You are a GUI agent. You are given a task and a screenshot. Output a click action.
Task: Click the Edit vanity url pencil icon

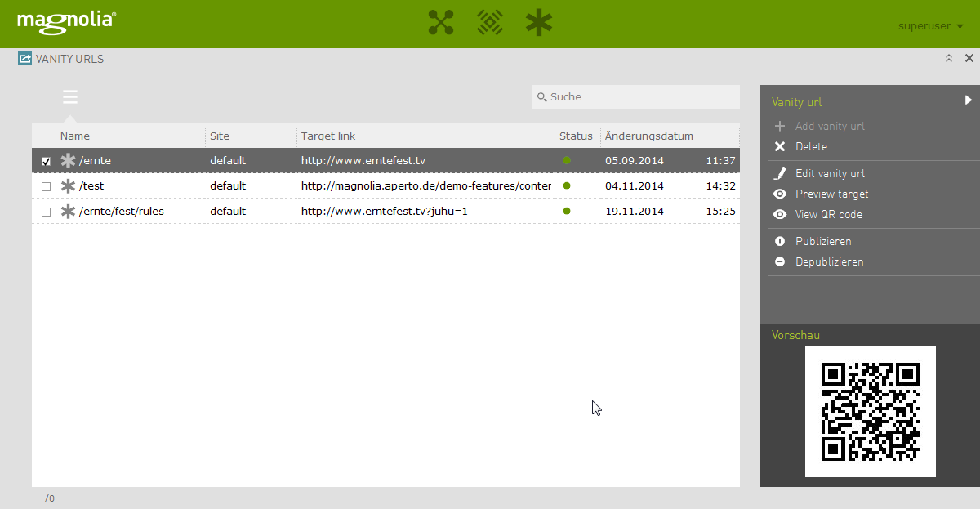coord(780,173)
